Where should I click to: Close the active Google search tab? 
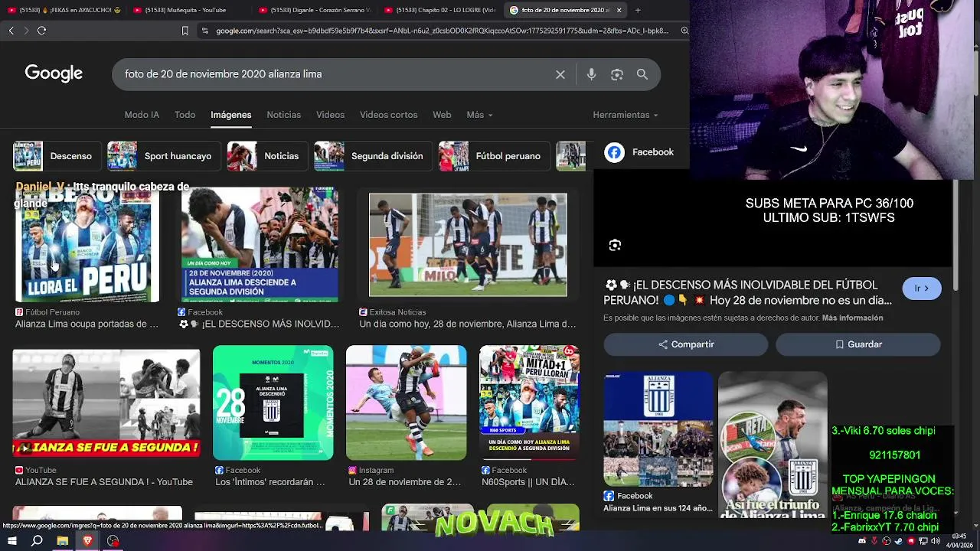(x=619, y=10)
